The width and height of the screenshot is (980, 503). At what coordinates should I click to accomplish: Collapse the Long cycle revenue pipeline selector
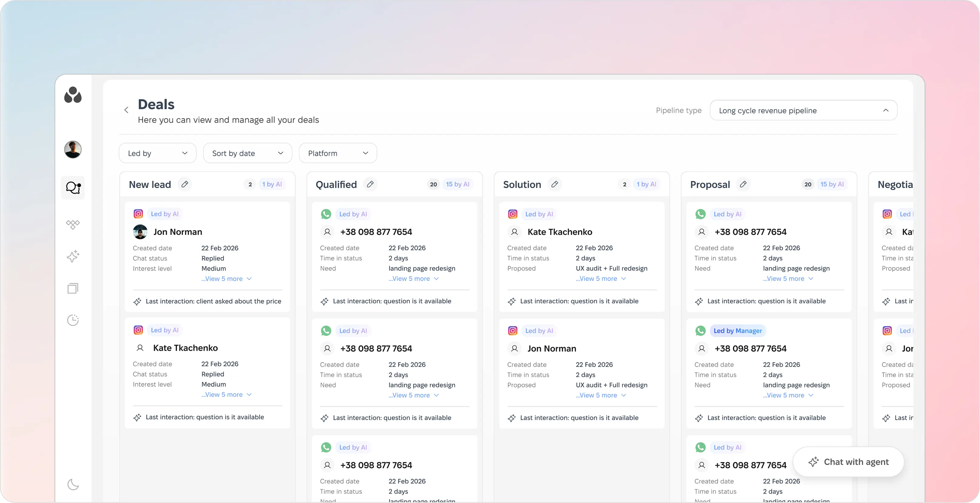click(x=886, y=110)
